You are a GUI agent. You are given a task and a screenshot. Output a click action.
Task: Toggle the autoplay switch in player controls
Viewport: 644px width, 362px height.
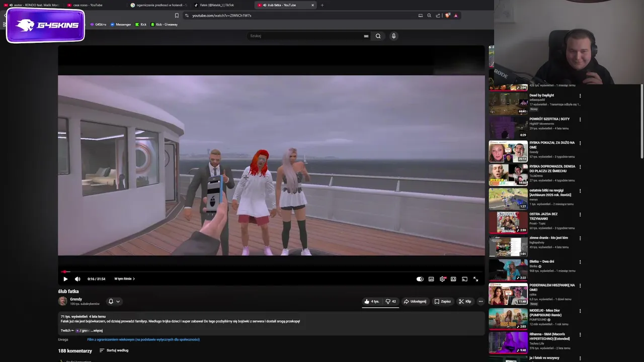pos(420,279)
